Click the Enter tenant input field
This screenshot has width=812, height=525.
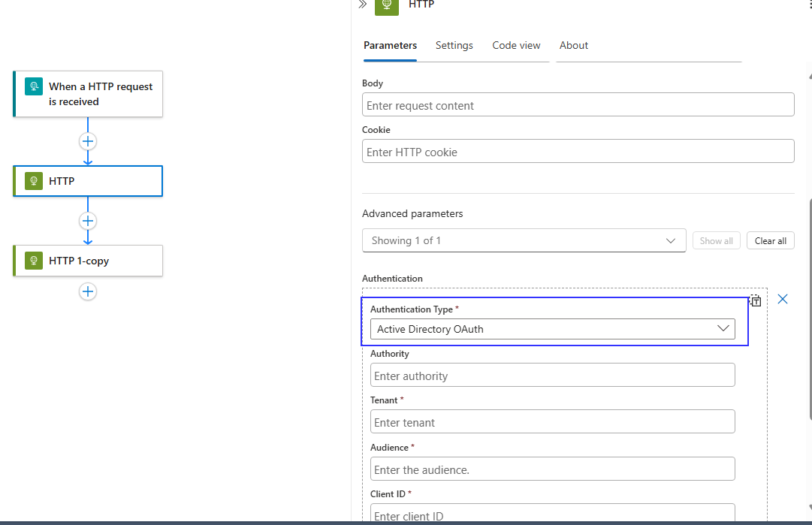pyautogui.click(x=553, y=421)
